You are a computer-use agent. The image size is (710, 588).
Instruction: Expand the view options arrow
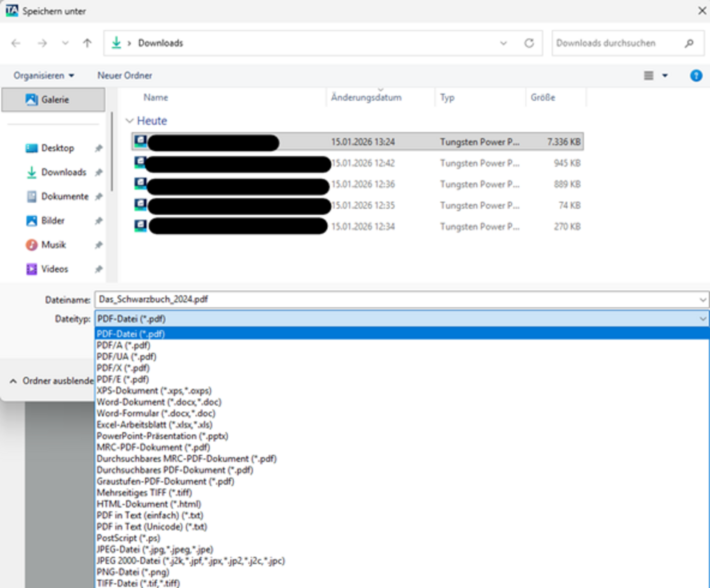coord(665,76)
